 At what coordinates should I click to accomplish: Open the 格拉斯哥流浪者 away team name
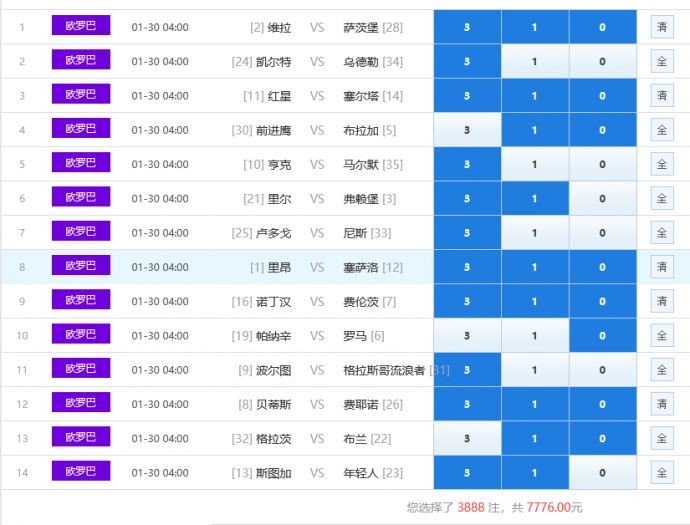tap(384, 370)
